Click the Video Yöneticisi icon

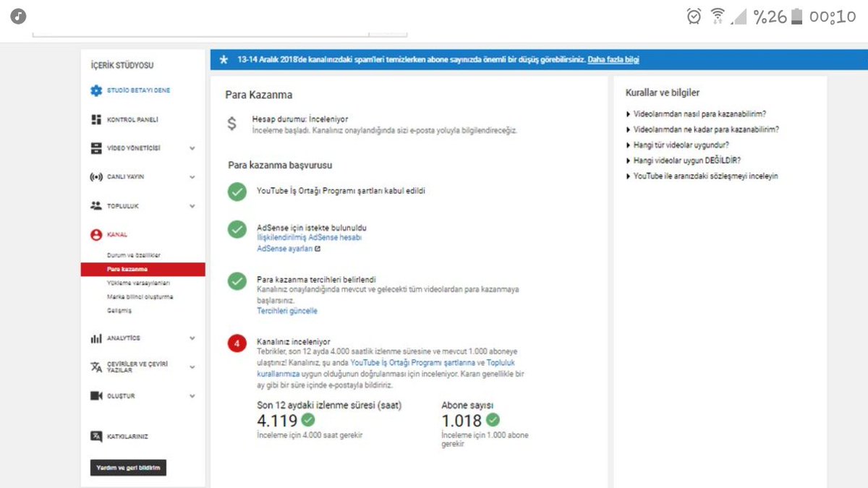point(96,148)
